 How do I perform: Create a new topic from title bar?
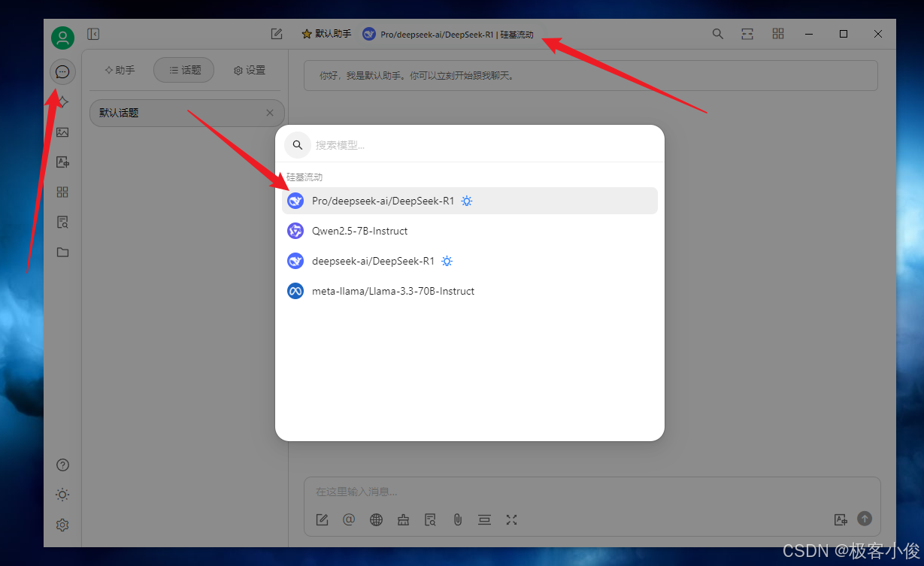click(x=277, y=34)
